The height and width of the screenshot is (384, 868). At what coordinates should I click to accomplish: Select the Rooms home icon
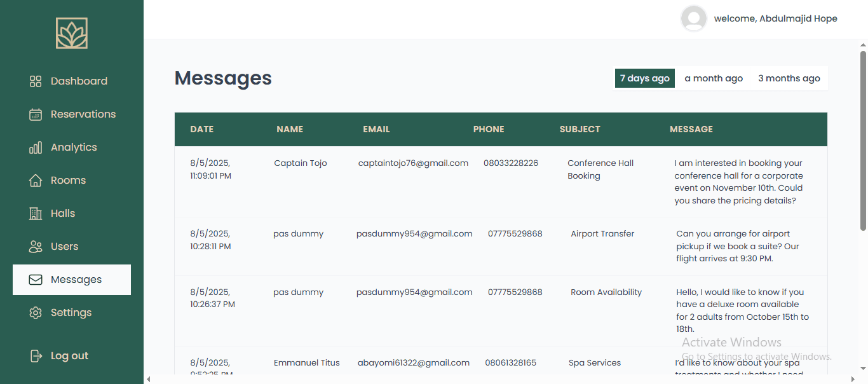35,180
